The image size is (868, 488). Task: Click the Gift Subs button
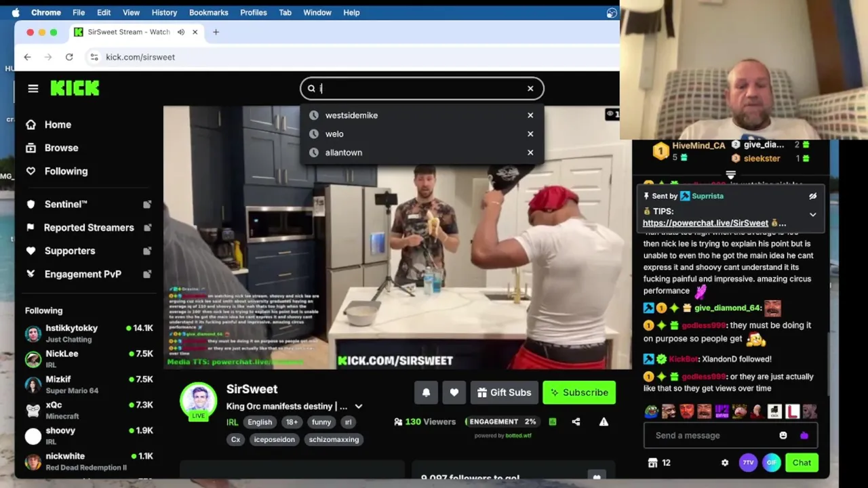click(504, 392)
